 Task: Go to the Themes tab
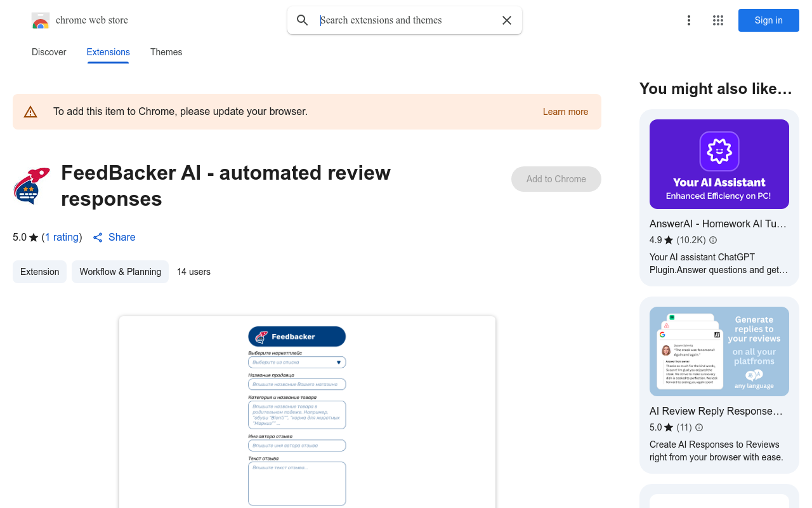166,52
